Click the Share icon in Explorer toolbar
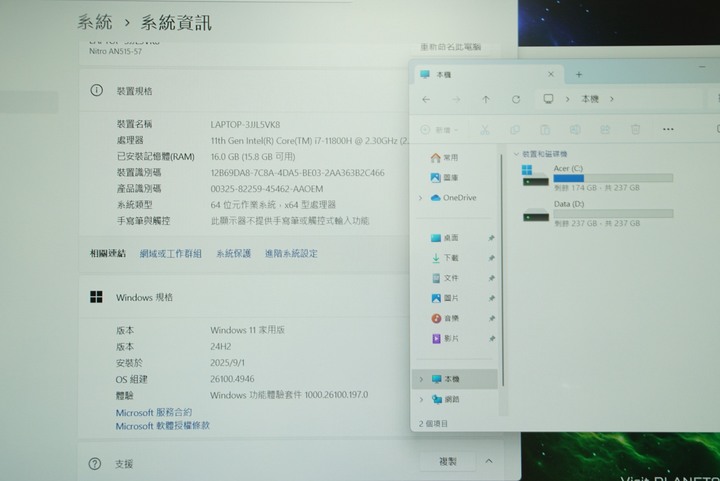The width and height of the screenshot is (720, 481). [x=605, y=130]
